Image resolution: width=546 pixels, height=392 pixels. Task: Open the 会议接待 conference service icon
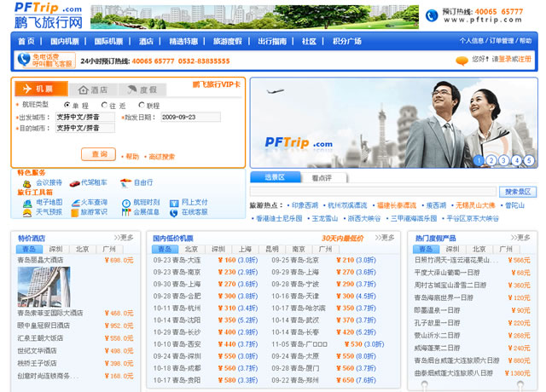pyautogui.click(x=26, y=182)
